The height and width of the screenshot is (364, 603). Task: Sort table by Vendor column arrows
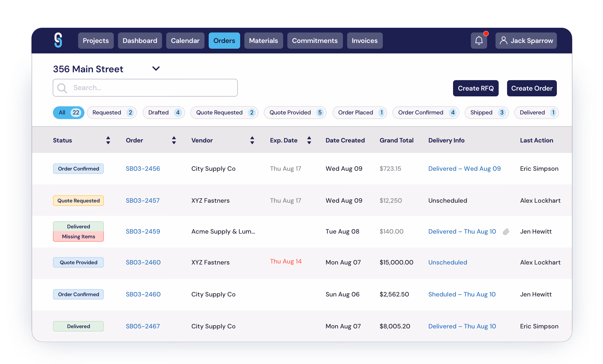(x=252, y=140)
